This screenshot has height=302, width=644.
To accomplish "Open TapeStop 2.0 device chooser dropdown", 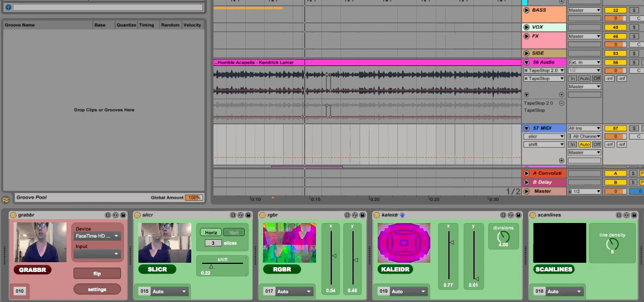I will tap(544, 71).
